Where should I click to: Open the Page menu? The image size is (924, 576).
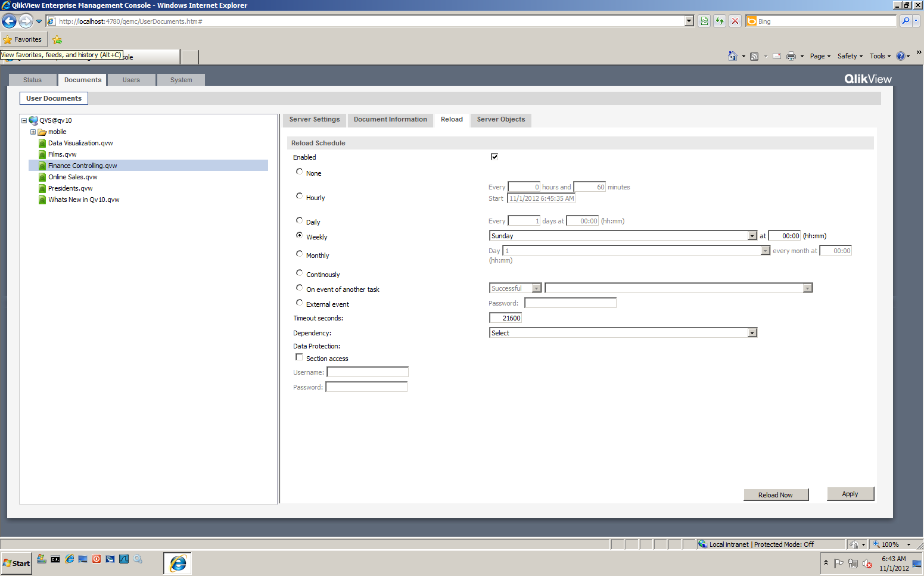(x=820, y=56)
